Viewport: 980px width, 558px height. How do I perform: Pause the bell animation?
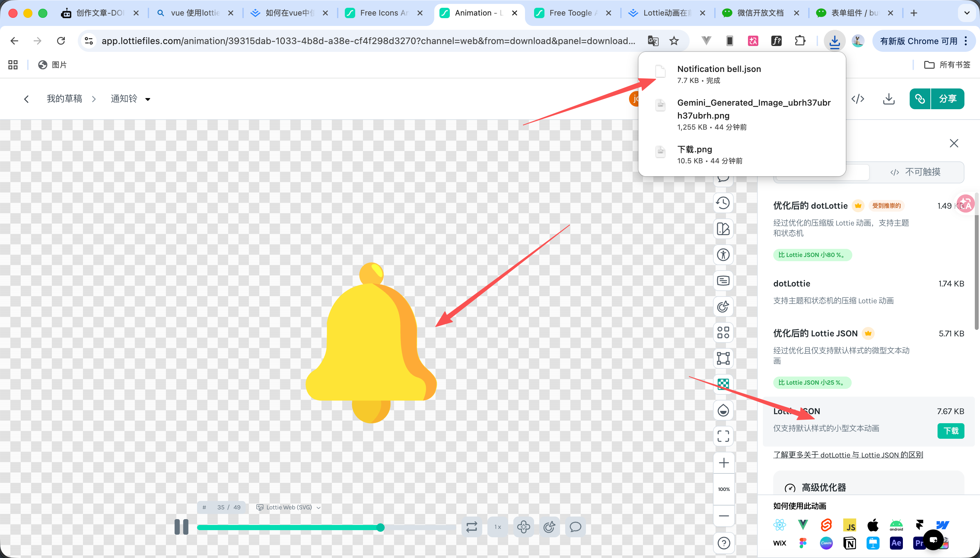(x=181, y=527)
